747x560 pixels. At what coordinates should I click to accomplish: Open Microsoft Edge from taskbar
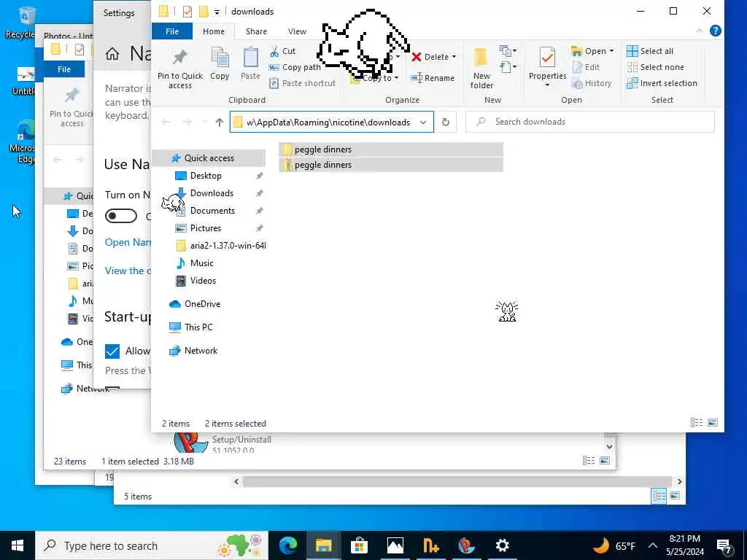tap(288, 545)
